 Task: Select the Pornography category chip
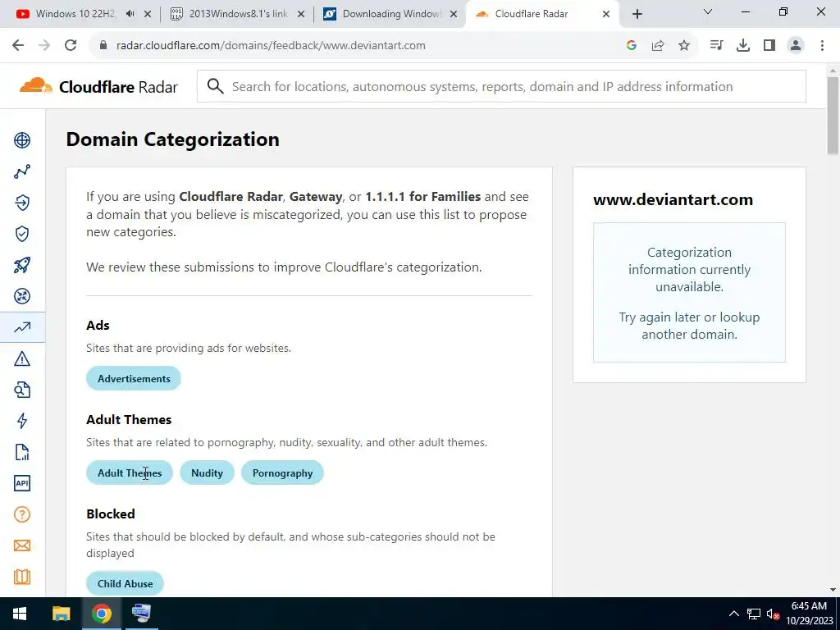pos(282,472)
